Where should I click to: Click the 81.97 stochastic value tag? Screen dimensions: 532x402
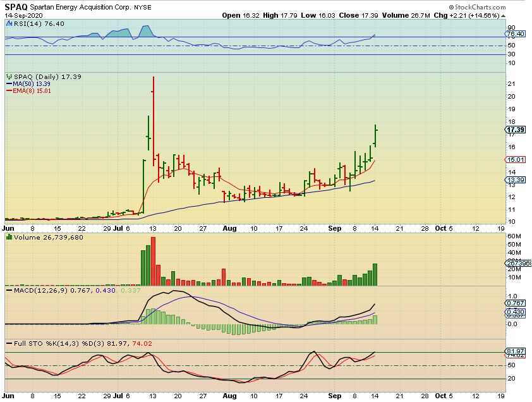[x=516, y=351]
